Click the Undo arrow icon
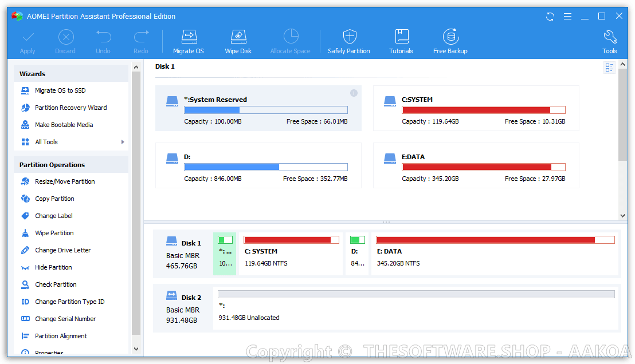The width and height of the screenshot is (635, 364). tap(103, 37)
